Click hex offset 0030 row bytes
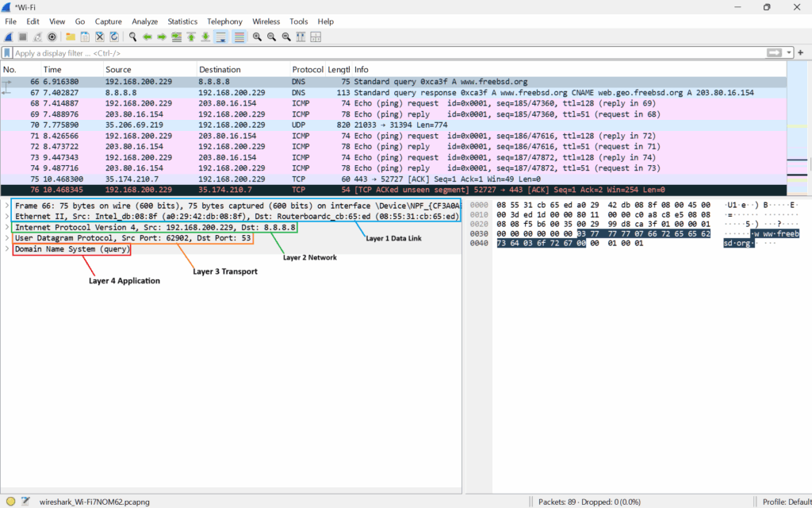 tap(603, 234)
